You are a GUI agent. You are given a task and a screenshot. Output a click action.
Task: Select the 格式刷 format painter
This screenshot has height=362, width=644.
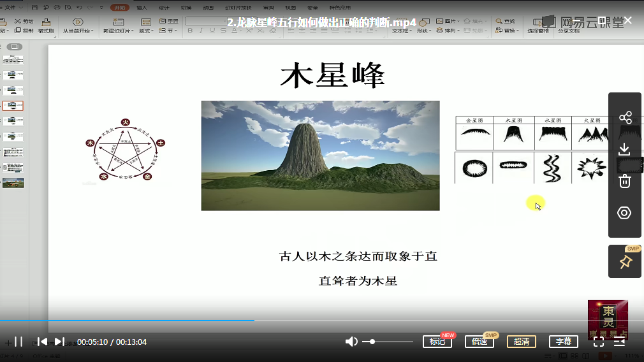46,26
